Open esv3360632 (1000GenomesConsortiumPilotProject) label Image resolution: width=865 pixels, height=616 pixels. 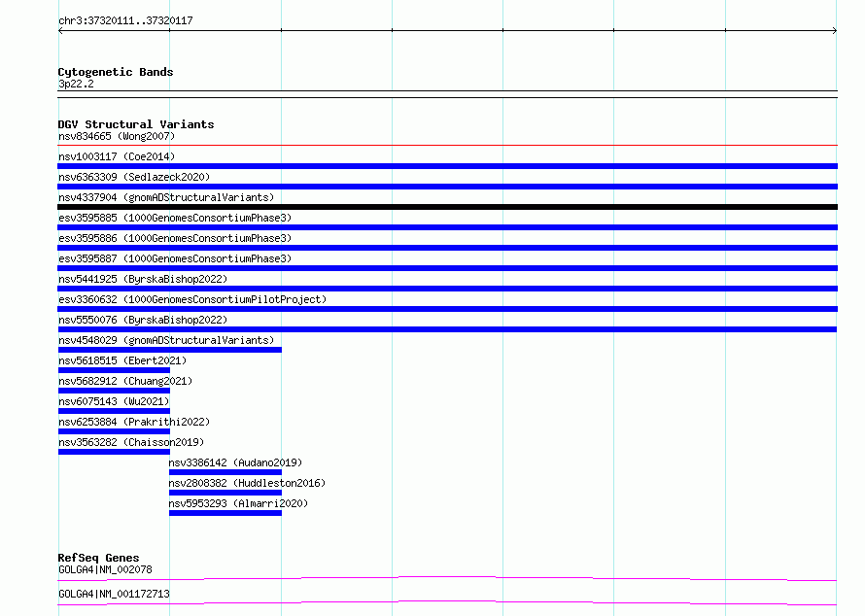click(x=192, y=299)
